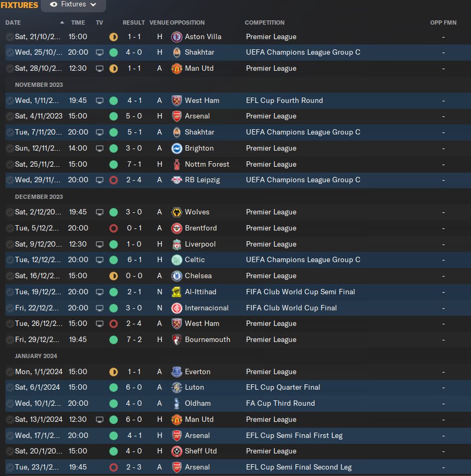471x476 pixels.
Task: Click the Shakhtar badge in the 4 - 0 row
Action: 177,53
